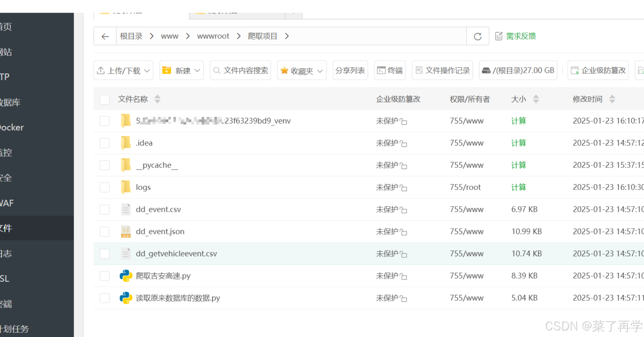Image resolution: width=644 pixels, height=337 pixels.
Task: Toggle the select-all checkbox in header
Action: (x=105, y=99)
